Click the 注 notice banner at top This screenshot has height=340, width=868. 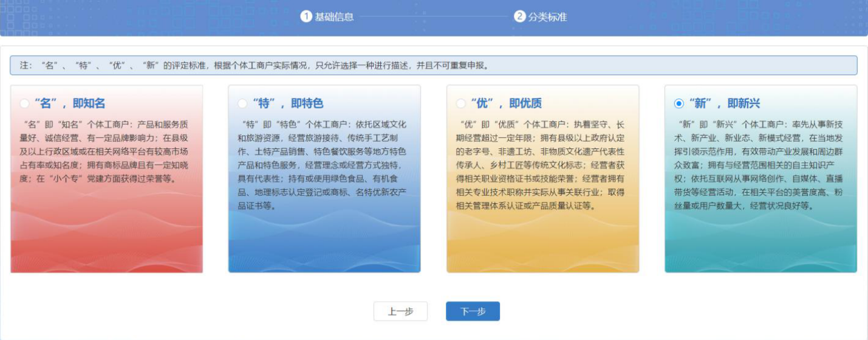(433, 66)
